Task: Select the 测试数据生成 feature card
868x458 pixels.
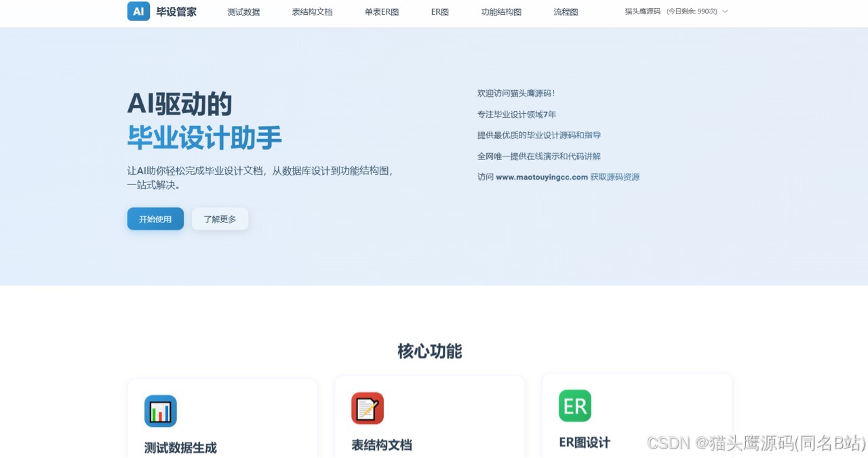Action: pos(222,420)
